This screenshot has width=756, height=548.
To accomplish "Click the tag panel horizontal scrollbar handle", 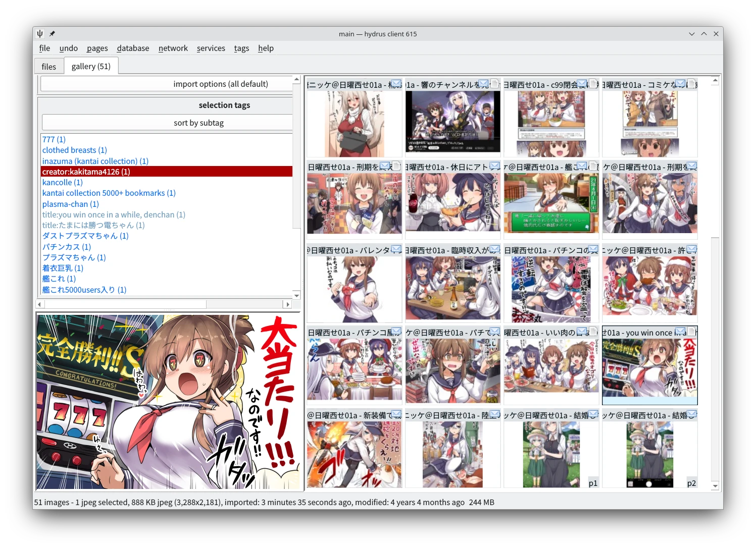I will click(125, 304).
